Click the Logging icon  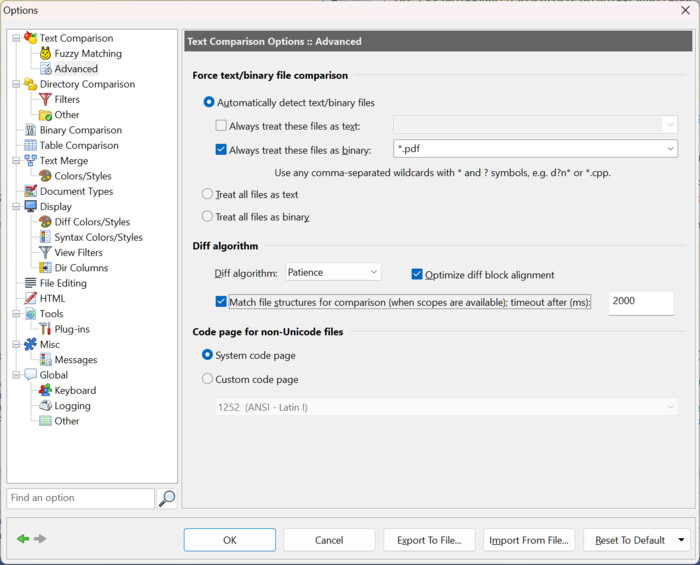pos(45,405)
